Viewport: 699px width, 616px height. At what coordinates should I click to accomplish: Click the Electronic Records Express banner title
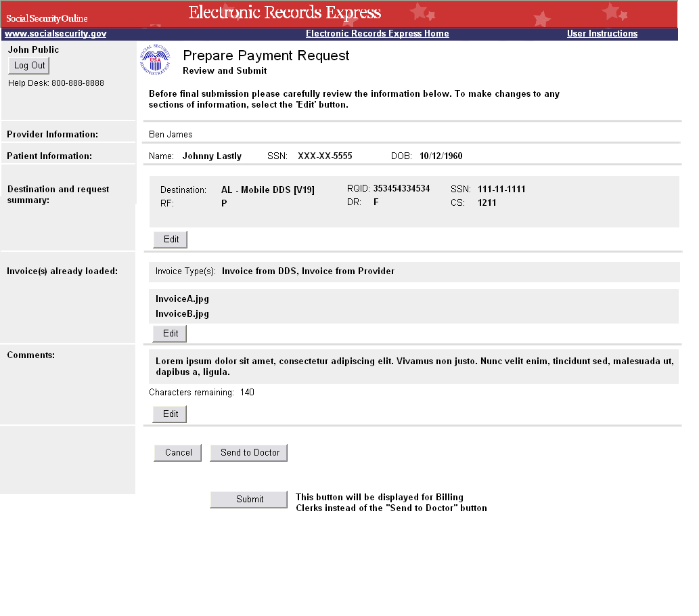point(284,13)
